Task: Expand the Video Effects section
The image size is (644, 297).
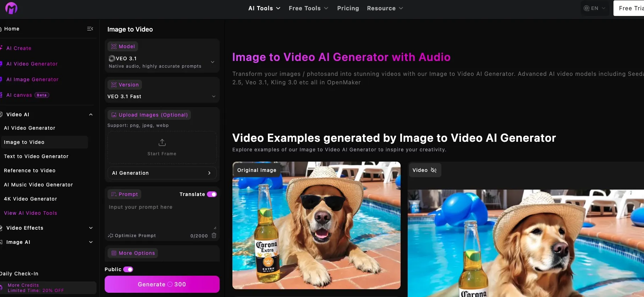Action: 91,228
